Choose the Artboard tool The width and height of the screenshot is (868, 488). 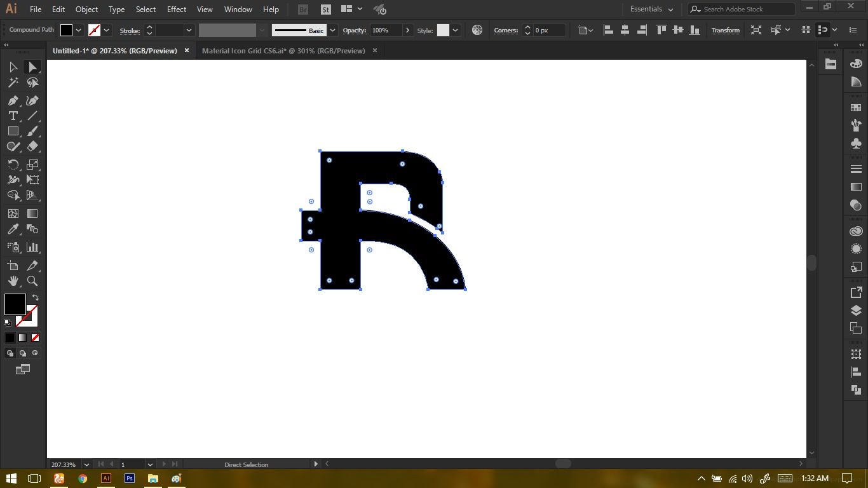[x=13, y=266]
